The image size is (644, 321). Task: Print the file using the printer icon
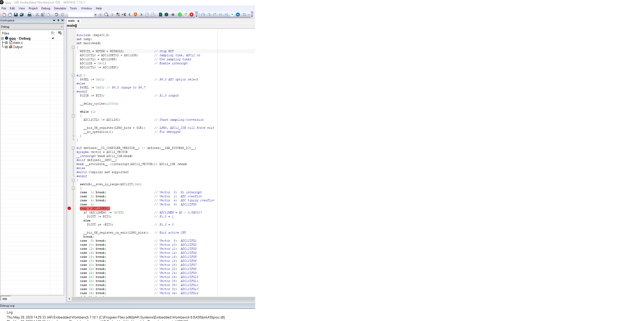[x=30, y=15]
